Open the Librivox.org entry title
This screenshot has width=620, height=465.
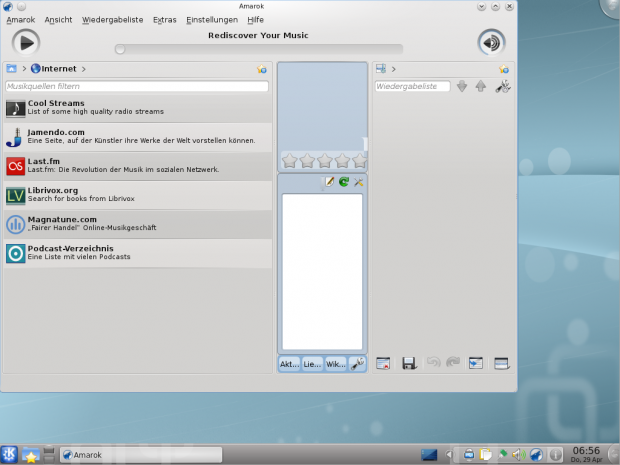(53, 190)
